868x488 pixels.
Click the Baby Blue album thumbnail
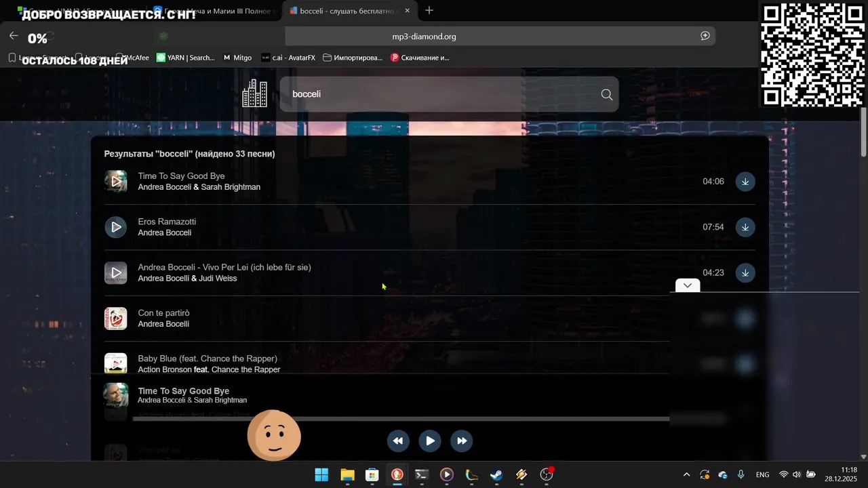point(116,363)
